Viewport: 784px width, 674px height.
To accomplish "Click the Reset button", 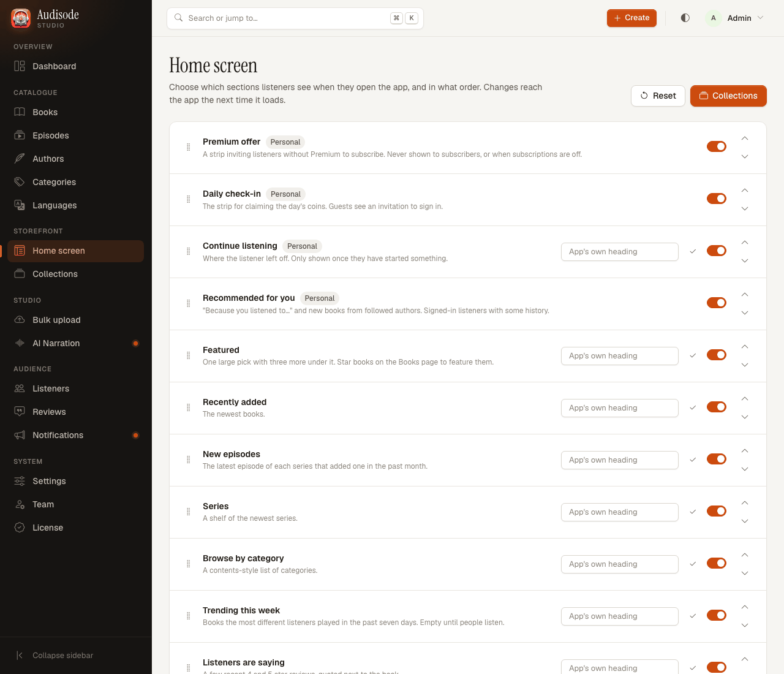I will tap(658, 96).
